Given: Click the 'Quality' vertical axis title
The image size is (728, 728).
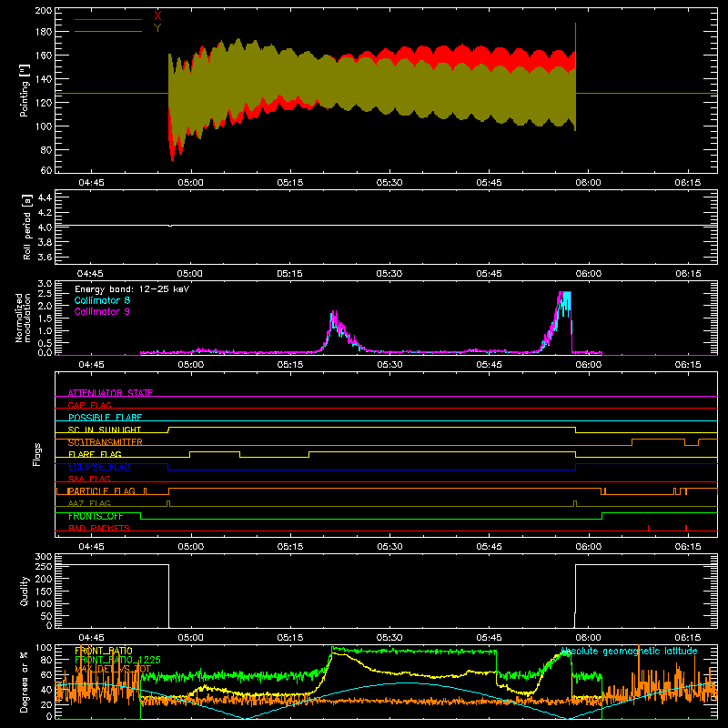Looking at the screenshot, I should point(25,591).
